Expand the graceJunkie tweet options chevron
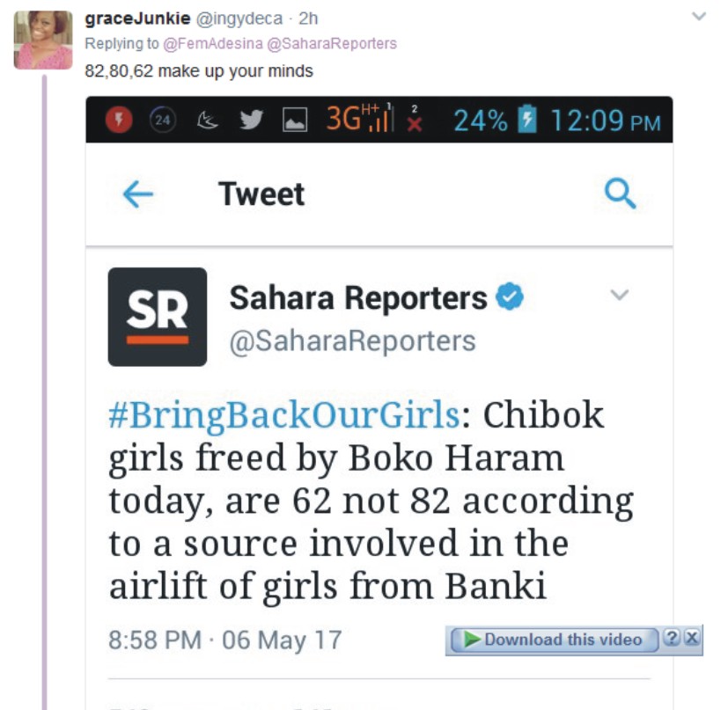This screenshot has width=728, height=710. [x=699, y=17]
